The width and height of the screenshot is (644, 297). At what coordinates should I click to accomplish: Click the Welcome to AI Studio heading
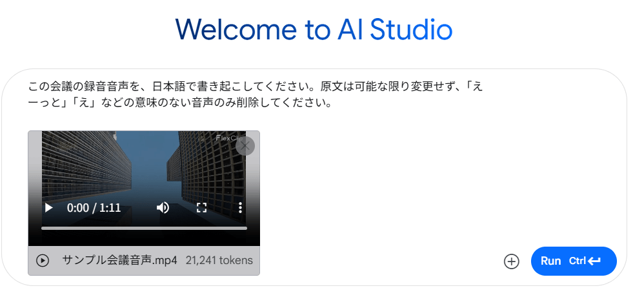click(x=314, y=29)
